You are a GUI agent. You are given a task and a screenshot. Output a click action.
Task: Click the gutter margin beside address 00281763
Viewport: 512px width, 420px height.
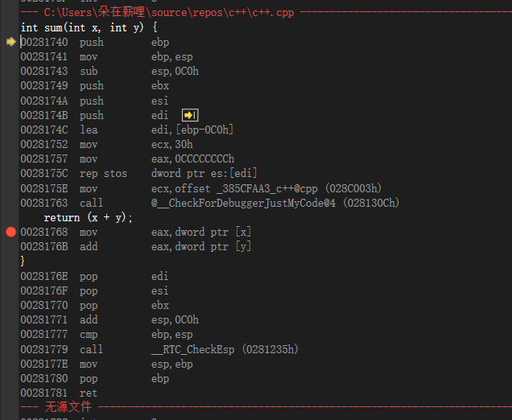[10, 203]
